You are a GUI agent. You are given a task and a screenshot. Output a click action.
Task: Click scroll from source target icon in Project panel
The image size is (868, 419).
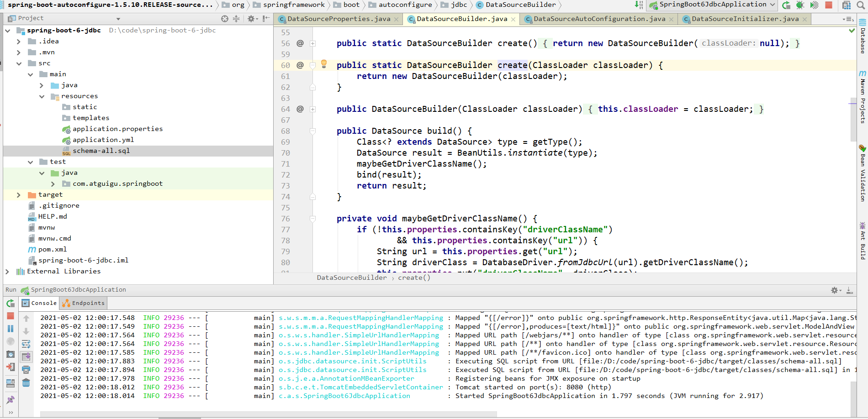pyautogui.click(x=224, y=19)
